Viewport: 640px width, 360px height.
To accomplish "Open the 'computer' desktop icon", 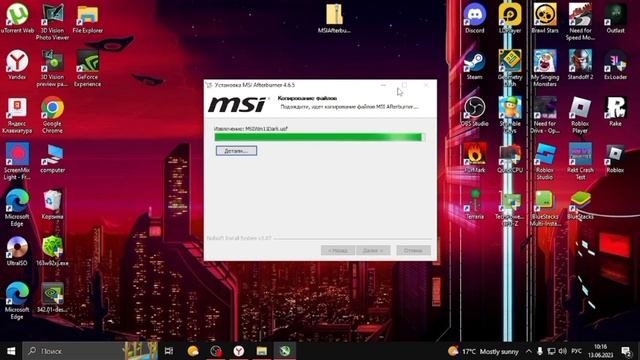I will tap(52, 158).
